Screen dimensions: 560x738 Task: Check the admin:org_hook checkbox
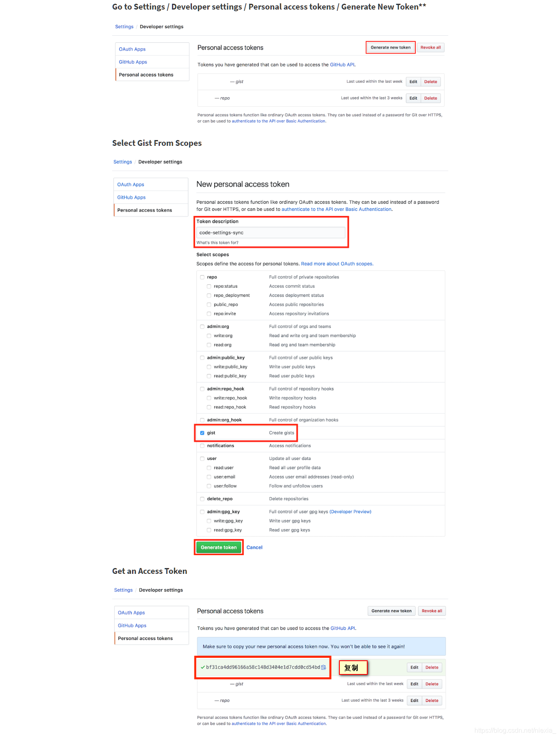click(202, 420)
